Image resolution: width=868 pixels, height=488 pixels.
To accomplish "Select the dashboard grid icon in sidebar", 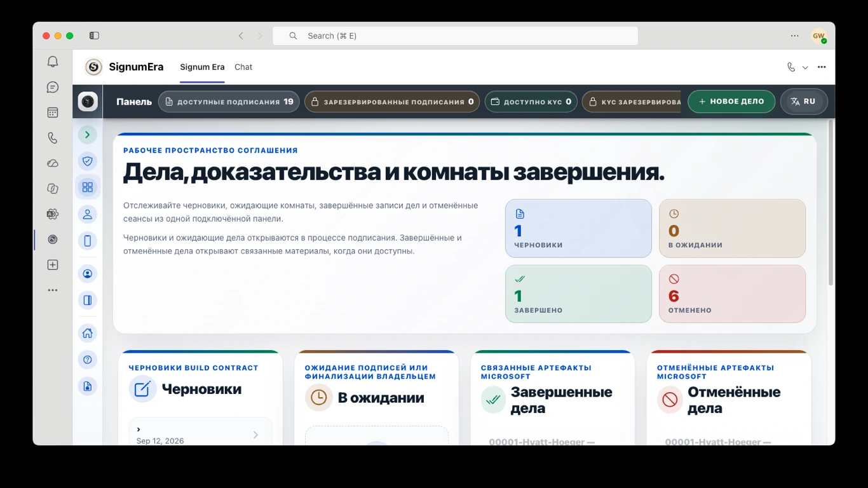I will (x=88, y=187).
